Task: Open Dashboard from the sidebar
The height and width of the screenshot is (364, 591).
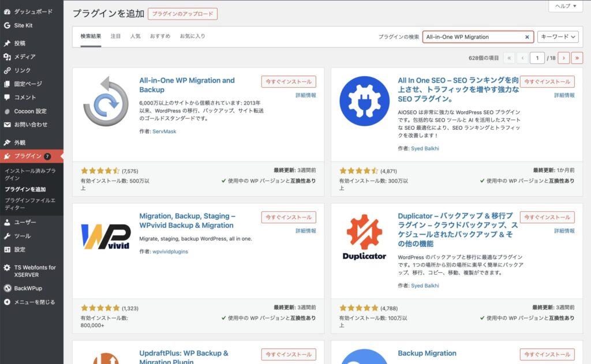Action: coord(33,12)
